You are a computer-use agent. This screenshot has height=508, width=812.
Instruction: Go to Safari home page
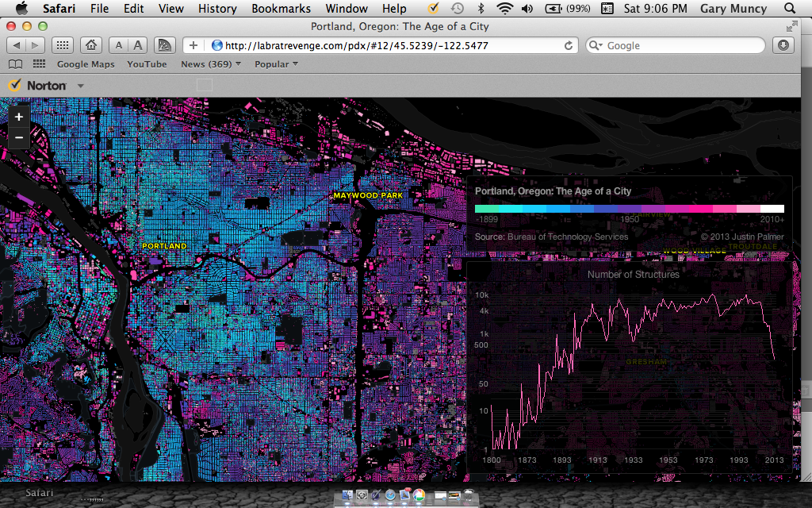click(92, 45)
